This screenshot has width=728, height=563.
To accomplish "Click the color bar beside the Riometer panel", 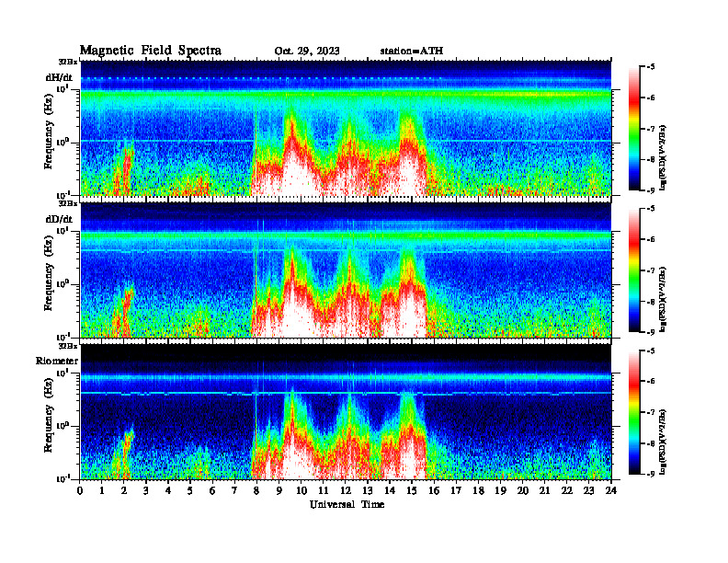I will (x=634, y=412).
